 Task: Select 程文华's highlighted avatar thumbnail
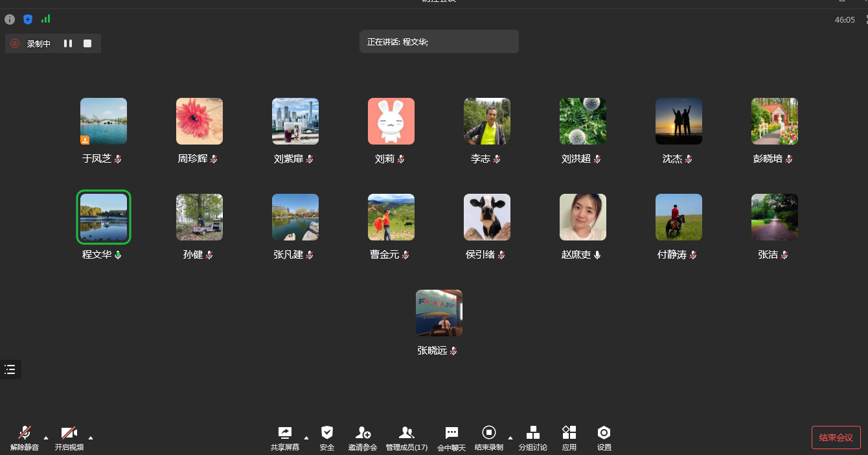pos(104,217)
